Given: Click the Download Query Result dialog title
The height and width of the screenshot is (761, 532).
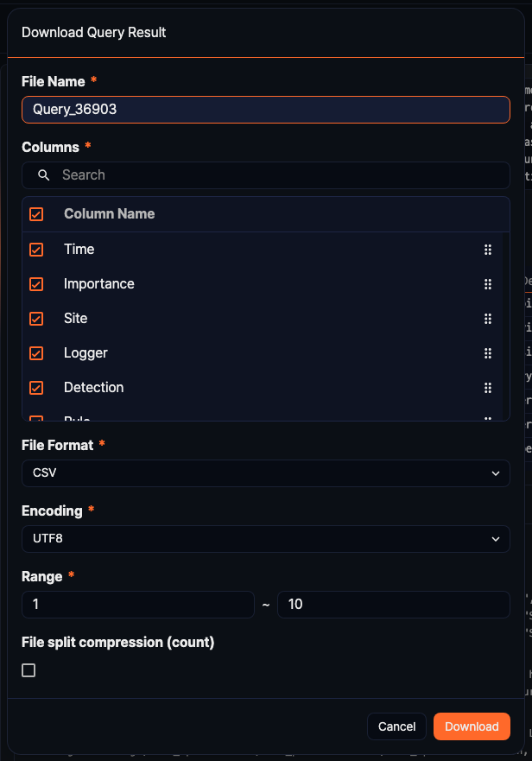Looking at the screenshot, I should [95, 32].
